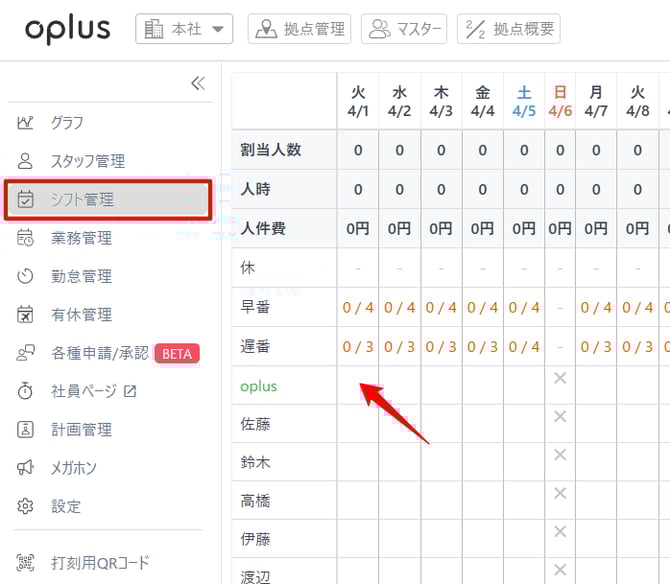Viewport: 670px width, 584px height.
Task: Open 設定 gear icon
Action: click(x=26, y=506)
